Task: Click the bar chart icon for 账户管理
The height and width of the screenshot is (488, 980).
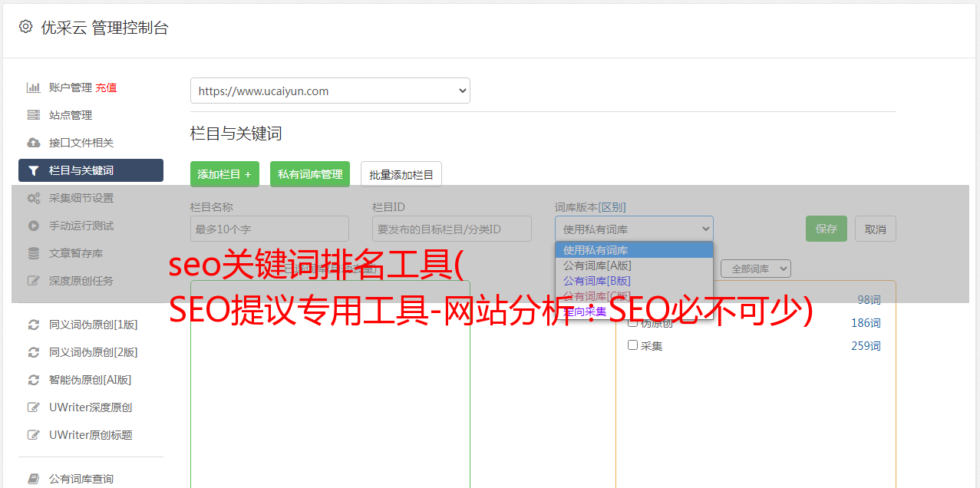Action: [x=33, y=87]
